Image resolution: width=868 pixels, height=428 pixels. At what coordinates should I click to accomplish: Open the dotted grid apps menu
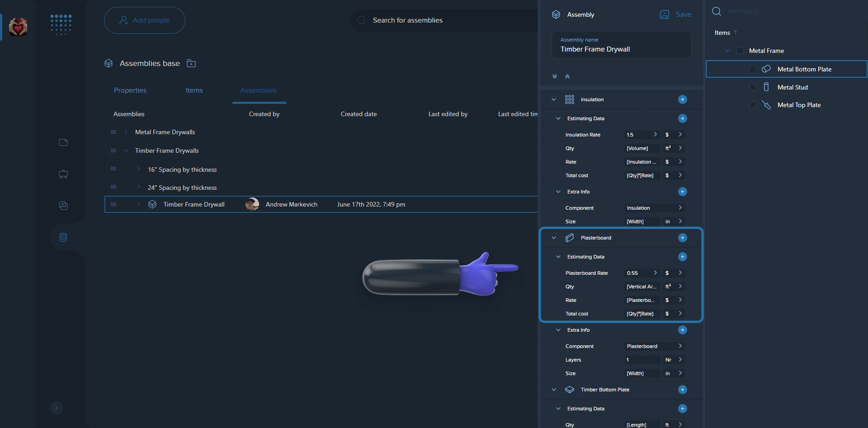[x=61, y=25]
